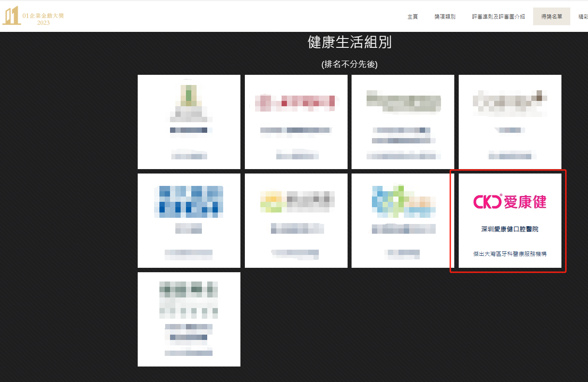Select the highlighted 得獎名單 tab
The image size is (588, 382).
[x=551, y=17]
